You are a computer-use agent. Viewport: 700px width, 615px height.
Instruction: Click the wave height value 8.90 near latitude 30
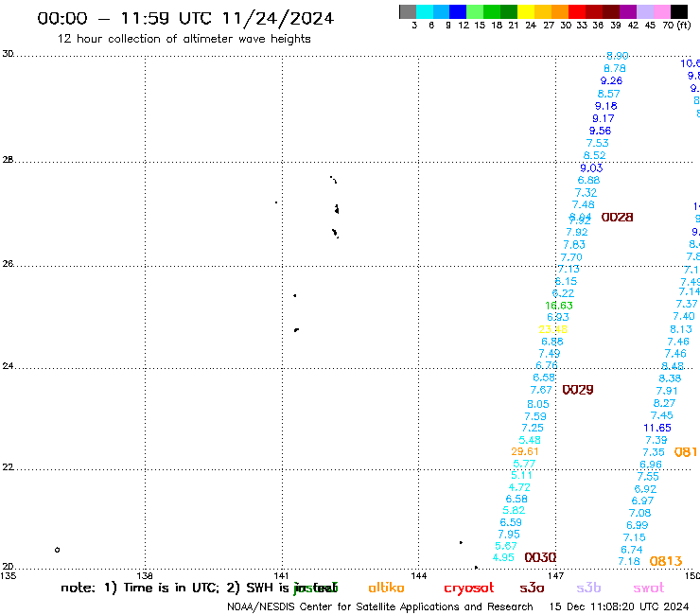pos(618,56)
